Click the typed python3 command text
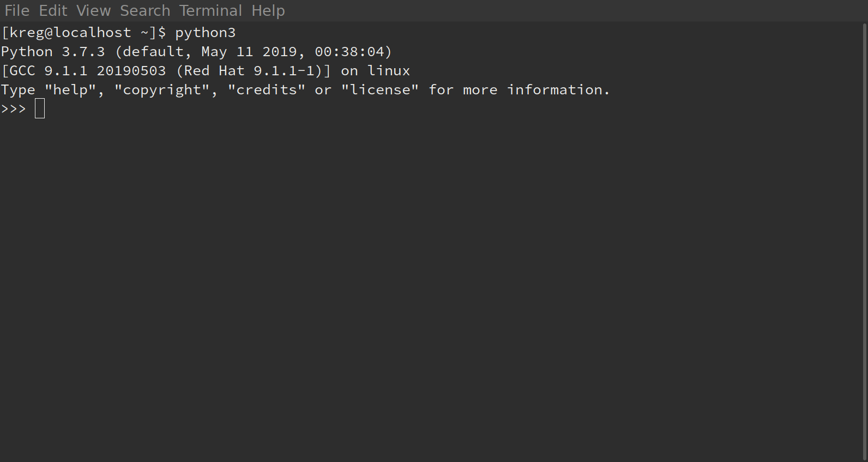The image size is (868, 462). (206, 33)
